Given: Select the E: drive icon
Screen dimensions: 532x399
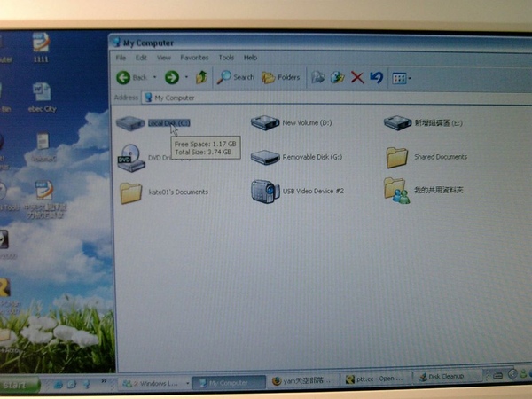Looking at the screenshot, I should tap(397, 122).
